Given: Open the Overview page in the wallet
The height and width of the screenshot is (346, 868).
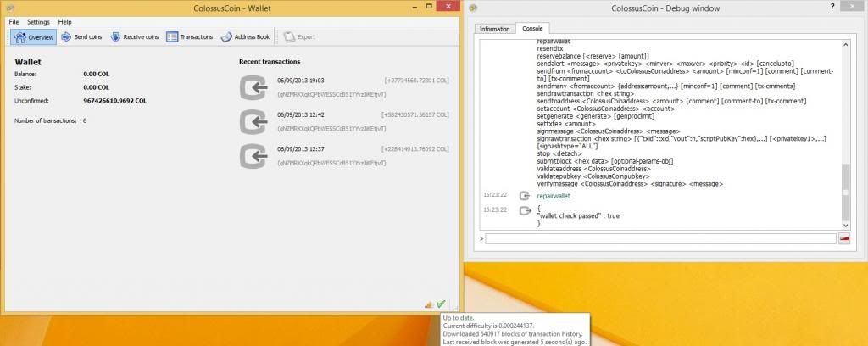Looking at the screenshot, I should click(34, 37).
